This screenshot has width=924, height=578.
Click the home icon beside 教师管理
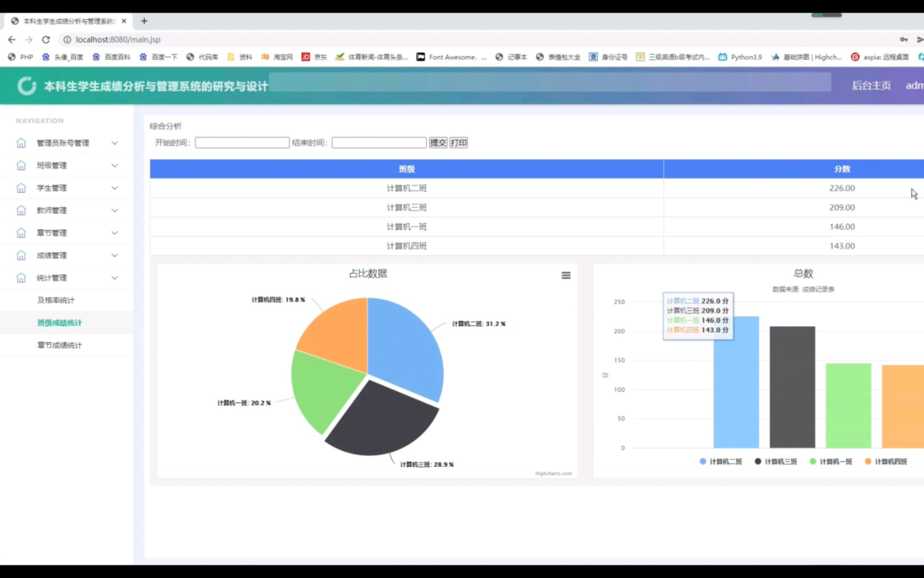tap(21, 210)
